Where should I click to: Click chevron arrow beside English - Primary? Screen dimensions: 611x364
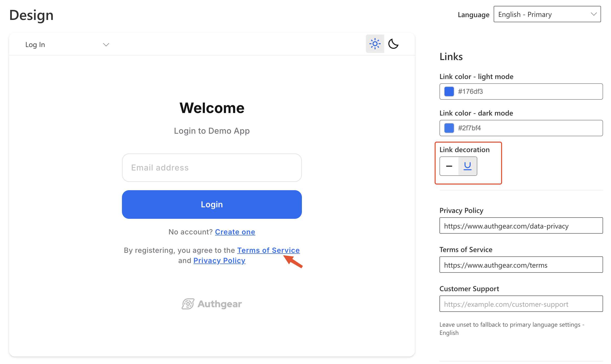[x=594, y=14]
